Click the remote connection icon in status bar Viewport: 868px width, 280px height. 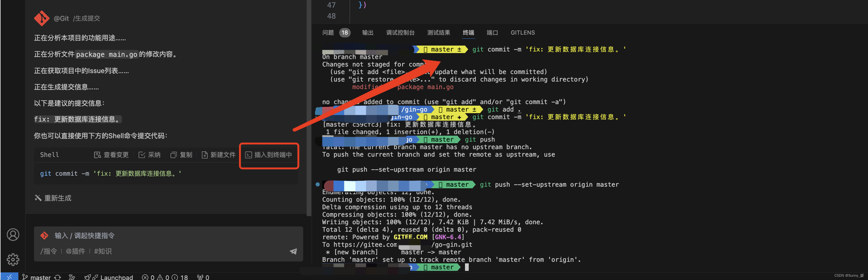tap(9, 277)
